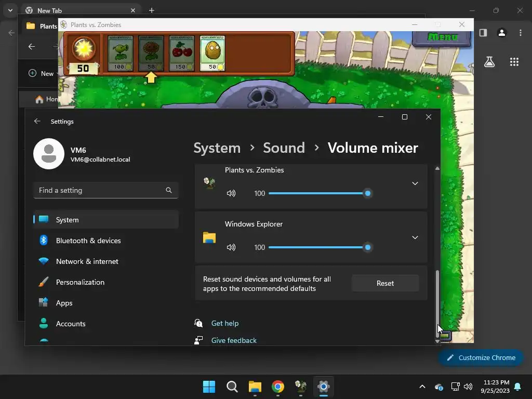The image size is (532, 399).
Task: Click Customize Chrome button
Action: point(481,357)
